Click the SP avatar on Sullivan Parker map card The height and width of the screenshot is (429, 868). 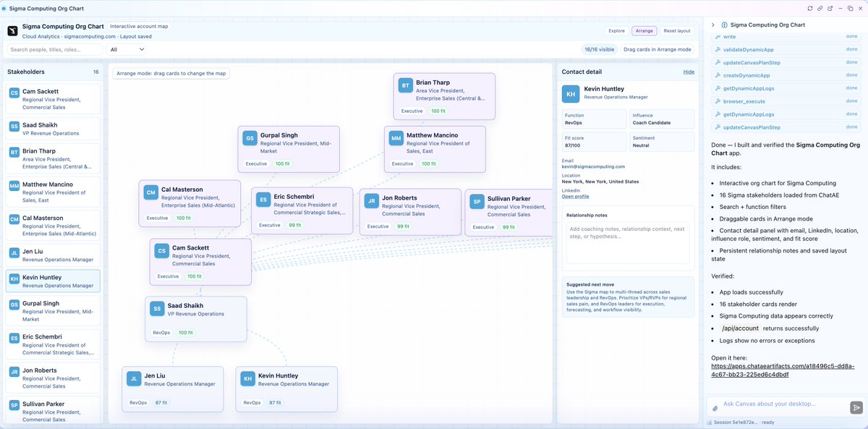tap(477, 202)
